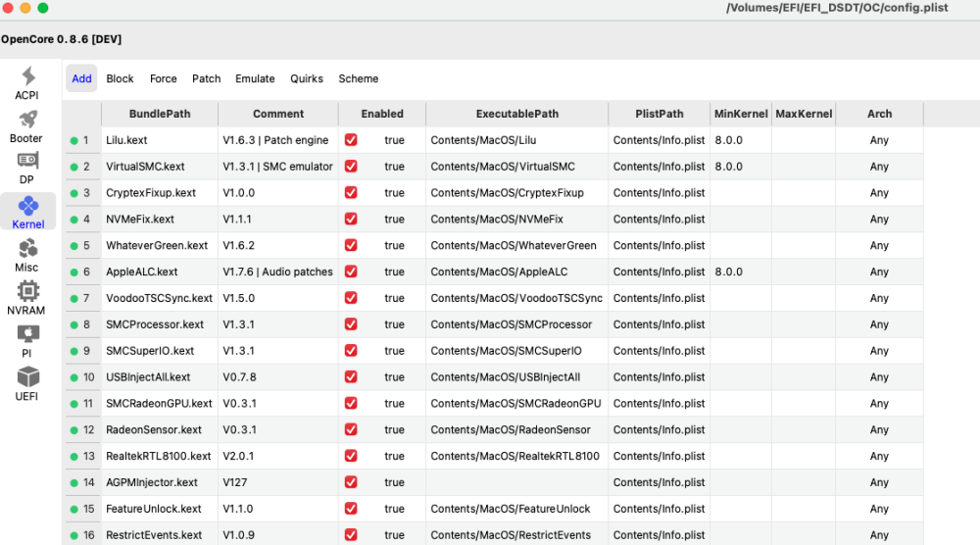This screenshot has height=545, width=980.
Task: Select the CryptexFixup.kext cell
Action: 160,192
